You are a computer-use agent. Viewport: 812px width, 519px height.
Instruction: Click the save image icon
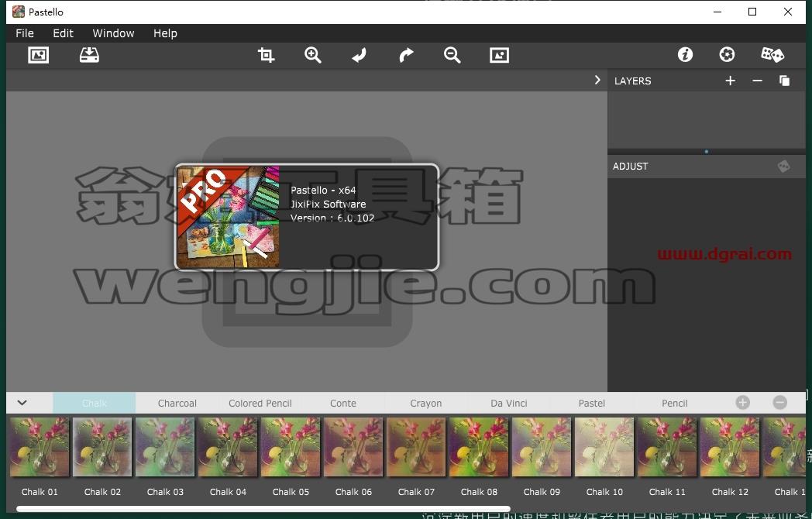tap(89, 55)
